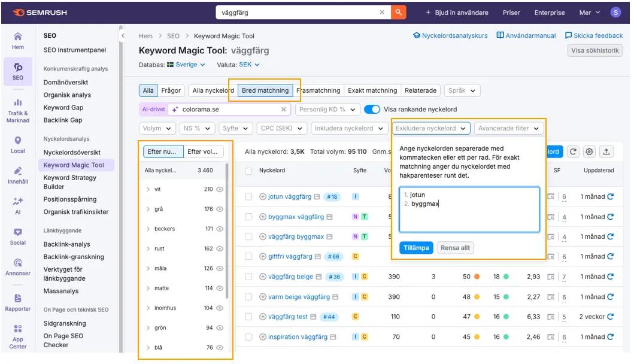Open the NS % filter dropdown
The image size is (637, 364).
coord(196,128)
